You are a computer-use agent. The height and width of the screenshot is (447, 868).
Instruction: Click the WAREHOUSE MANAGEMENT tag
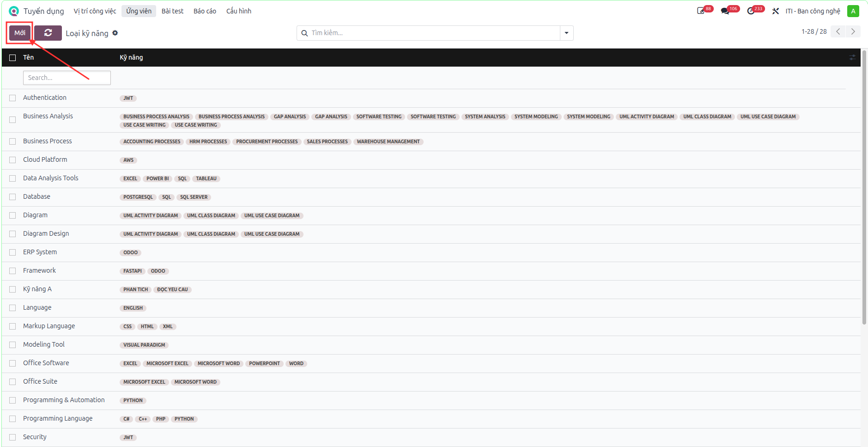pos(388,141)
